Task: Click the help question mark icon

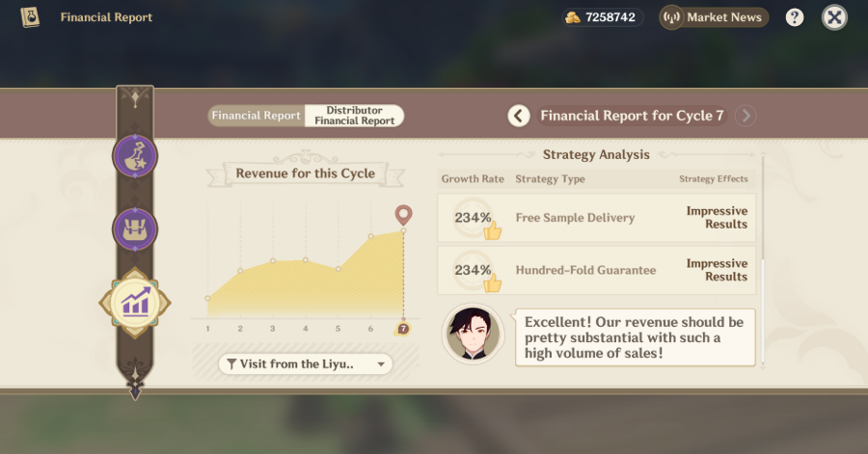Action: [x=795, y=17]
